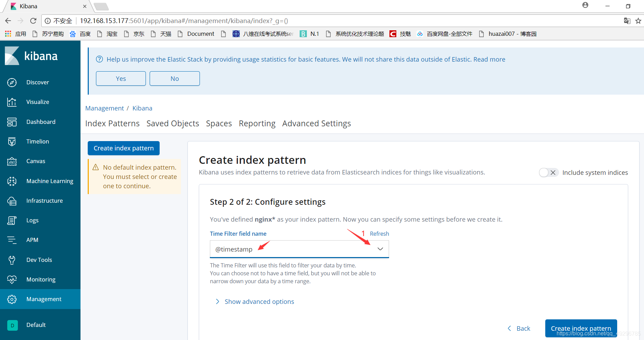Image resolution: width=644 pixels, height=340 pixels.
Task: Click the Default space avatar icon
Action: [12, 325]
